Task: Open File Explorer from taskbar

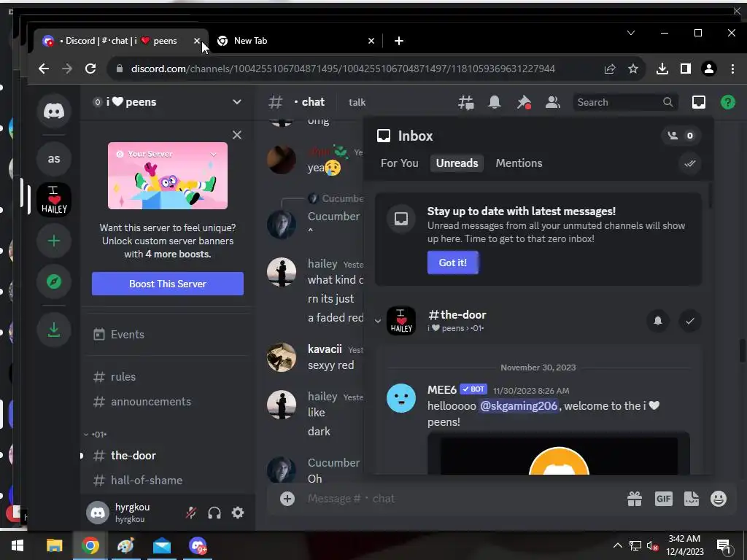Action: (54, 545)
